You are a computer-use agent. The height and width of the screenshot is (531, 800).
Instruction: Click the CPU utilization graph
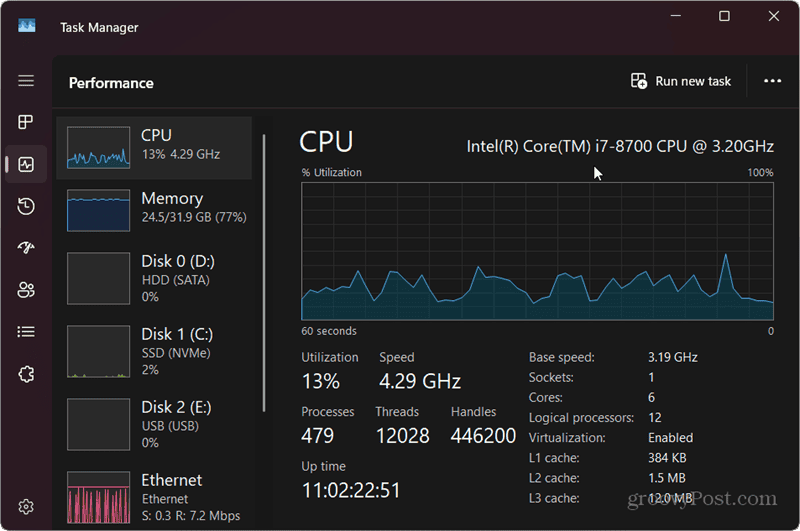[537, 251]
